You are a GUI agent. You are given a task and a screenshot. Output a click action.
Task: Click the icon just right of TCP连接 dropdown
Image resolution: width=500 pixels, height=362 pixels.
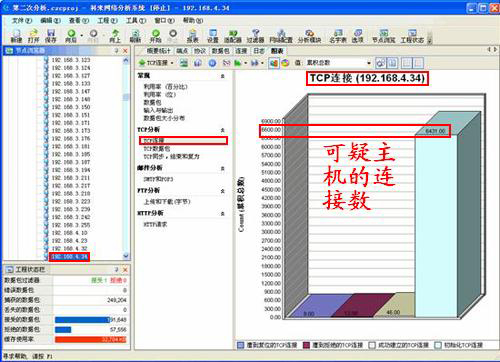(184, 63)
